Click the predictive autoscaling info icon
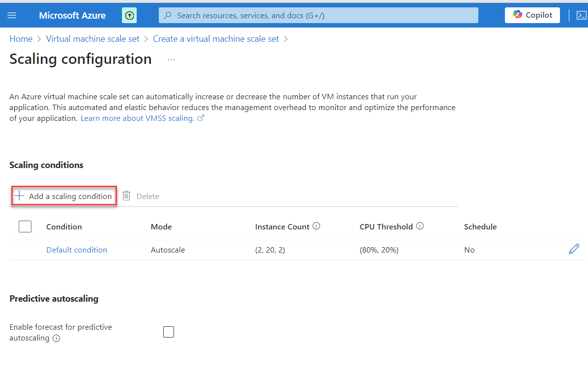 [x=56, y=338]
